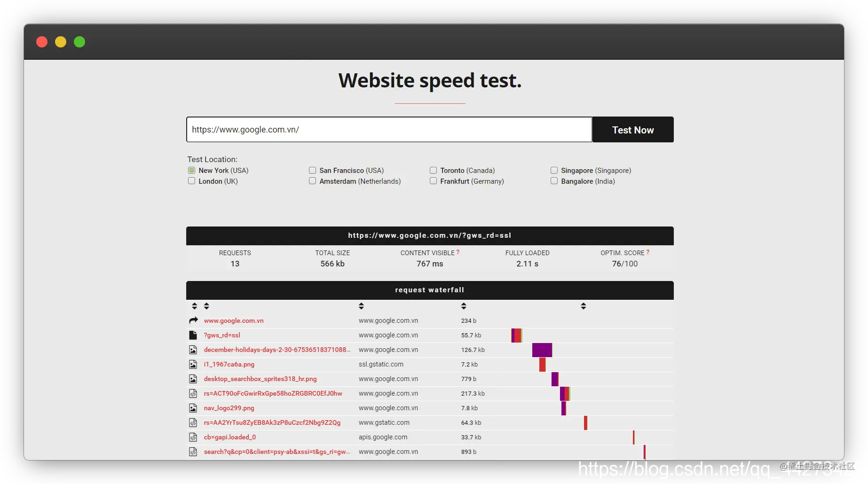Screen dimensions: 868x484
Task: Click the Test Now button
Action: coord(633,130)
